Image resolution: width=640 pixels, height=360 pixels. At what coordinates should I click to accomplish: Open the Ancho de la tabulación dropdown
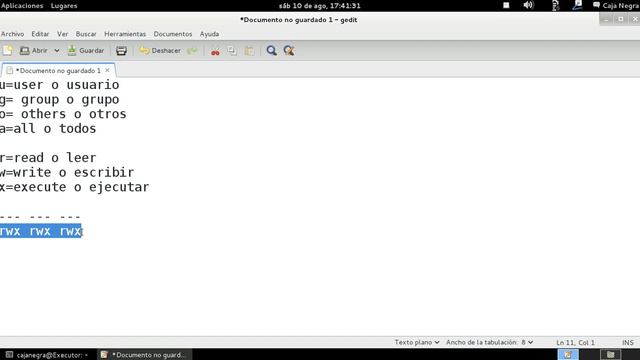489,342
